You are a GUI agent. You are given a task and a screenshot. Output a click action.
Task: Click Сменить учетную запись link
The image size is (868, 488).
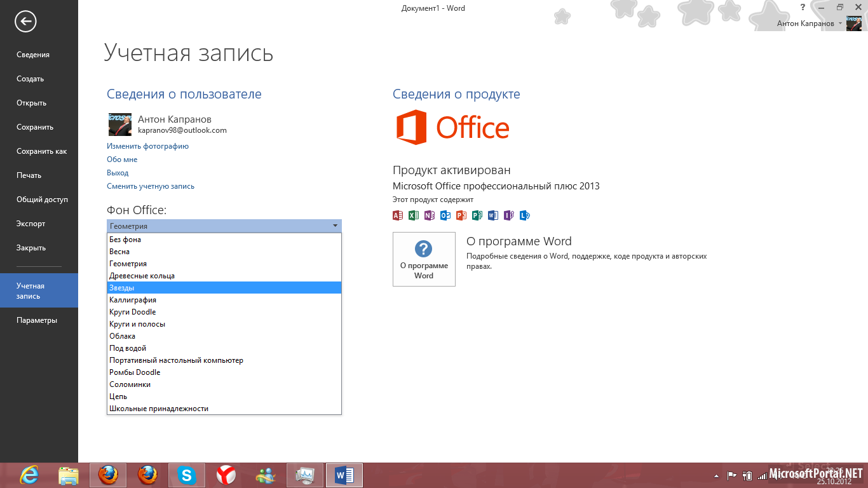[151, 186]
